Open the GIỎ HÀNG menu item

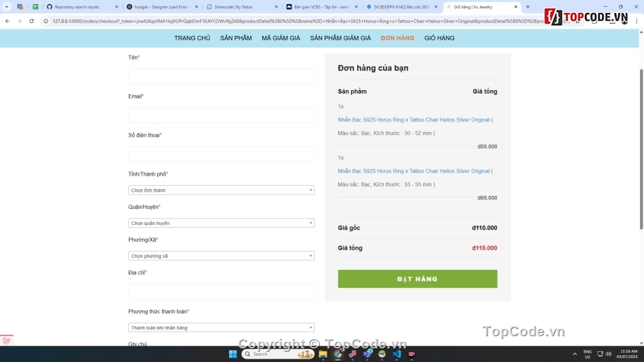pyautogui.click(x=439, y=38)
